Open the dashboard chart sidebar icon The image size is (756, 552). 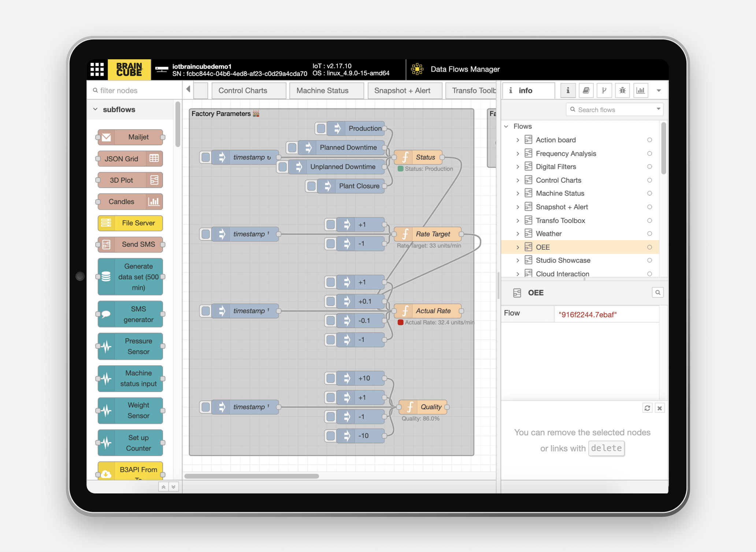(x=640, y=90)
